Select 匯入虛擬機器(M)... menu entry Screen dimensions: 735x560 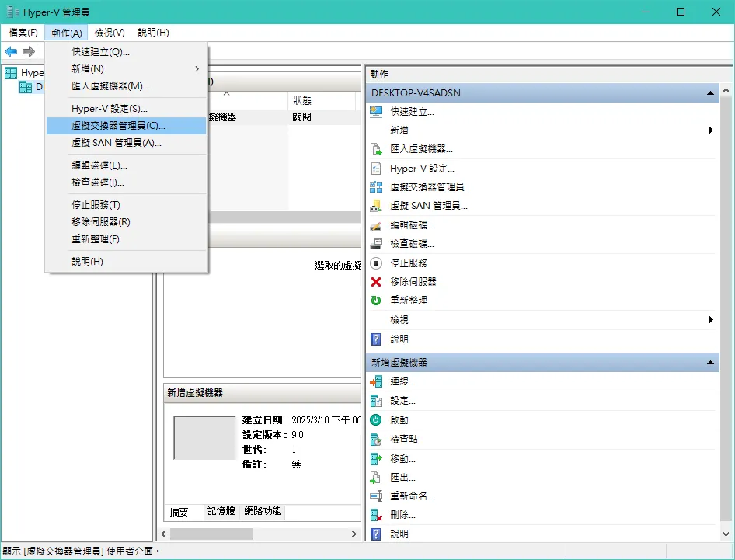[126, 86]
